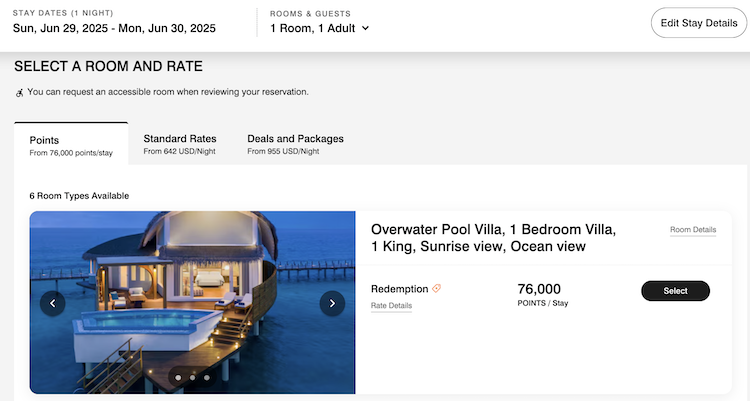Image resolution: width=750 pixels, height=401 pixels.
Task: Expand the Rooms & Guests dropdown chevron
Action: 365,28
